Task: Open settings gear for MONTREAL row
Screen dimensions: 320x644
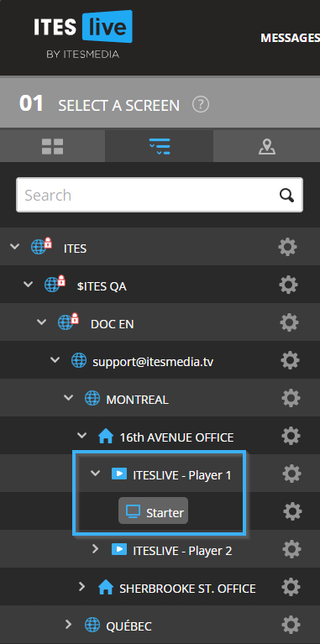Action: coord(291,398)
